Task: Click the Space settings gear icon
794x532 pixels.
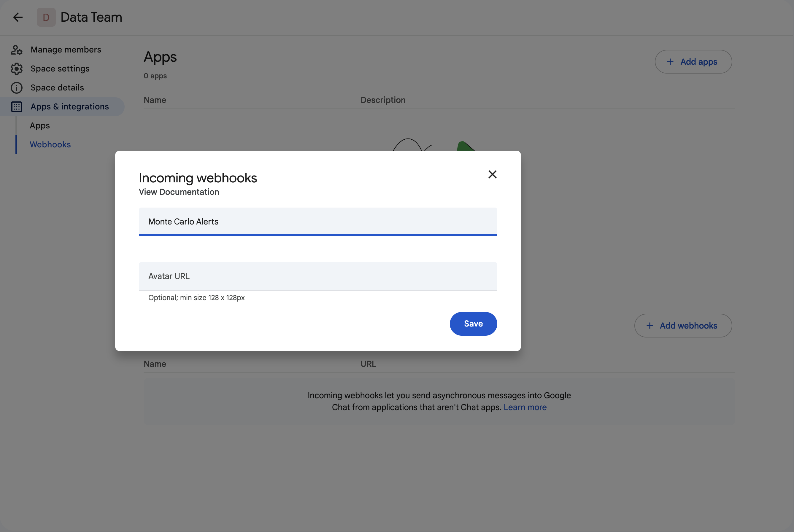Action: tap(16, 69)
